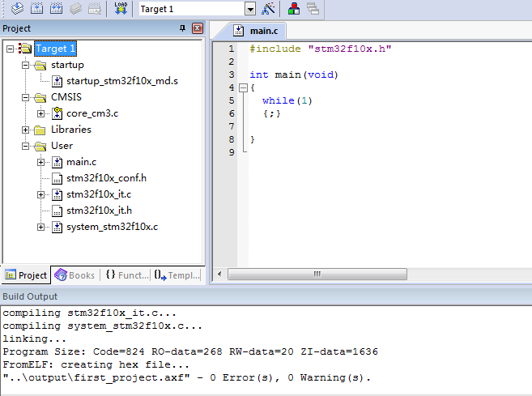Image resolution: width=532 pixels, height=396 pixels.
Task: Toggle auto-hide pin on Project panel
Action: (182, 28)
